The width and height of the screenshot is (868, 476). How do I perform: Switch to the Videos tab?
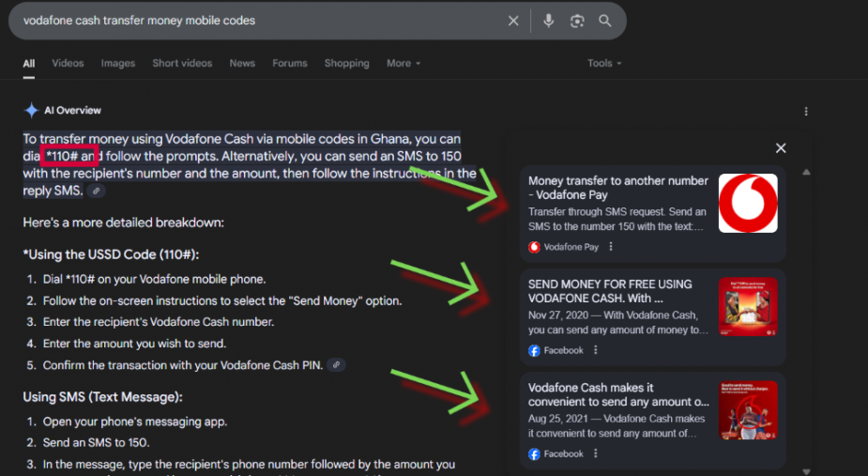tap(68, 63)
